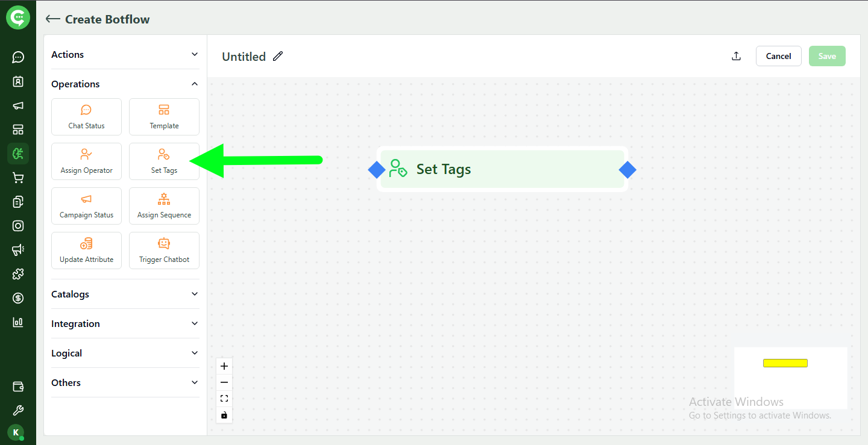
Task: Select the Assign Operator operation
Action: [x=86, y=161]
